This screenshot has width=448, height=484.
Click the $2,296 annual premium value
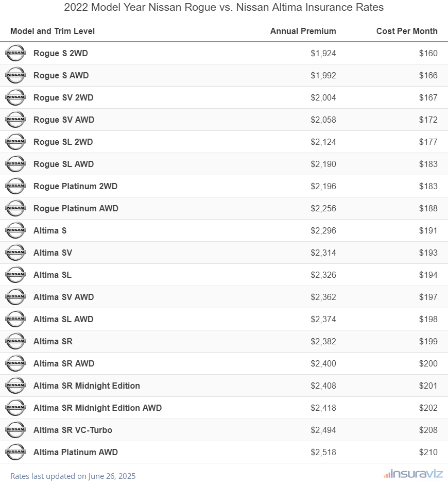(x=323, y=230)
